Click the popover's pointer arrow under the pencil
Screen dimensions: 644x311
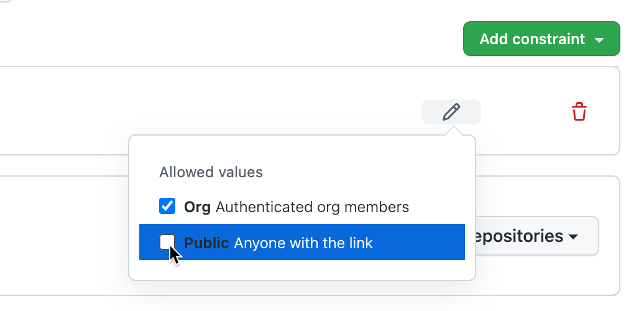tap(454, 131)
